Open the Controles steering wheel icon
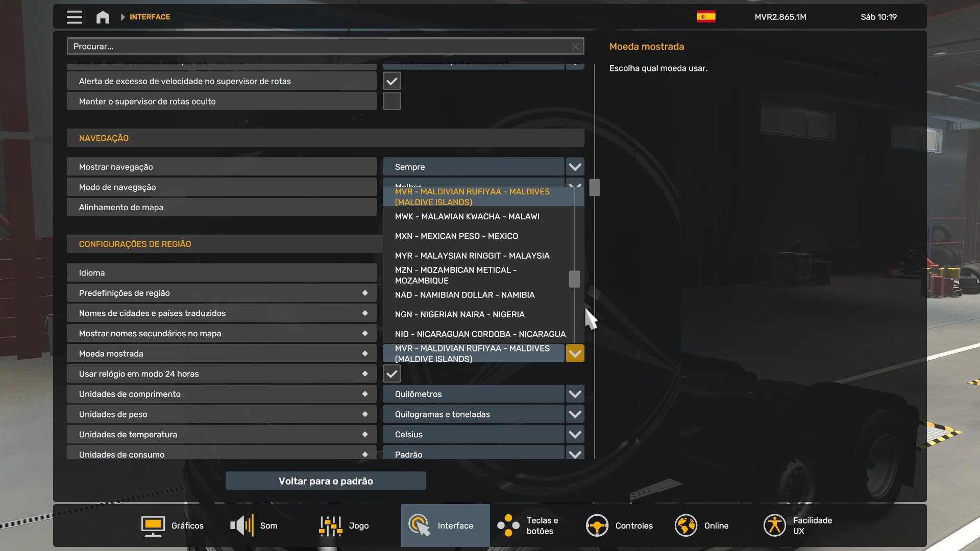980x551 pixels. [x=597, y=525]
